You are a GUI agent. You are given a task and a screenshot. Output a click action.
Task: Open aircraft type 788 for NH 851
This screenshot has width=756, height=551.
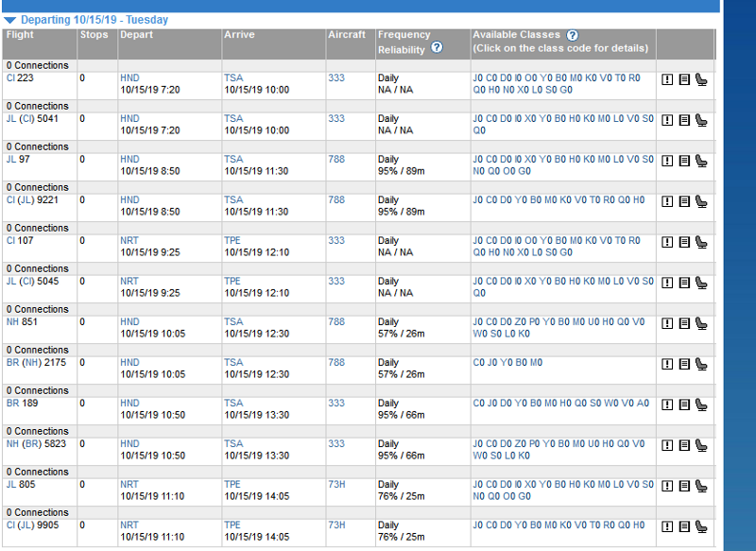pyautogui.click(x=336, y=321)
